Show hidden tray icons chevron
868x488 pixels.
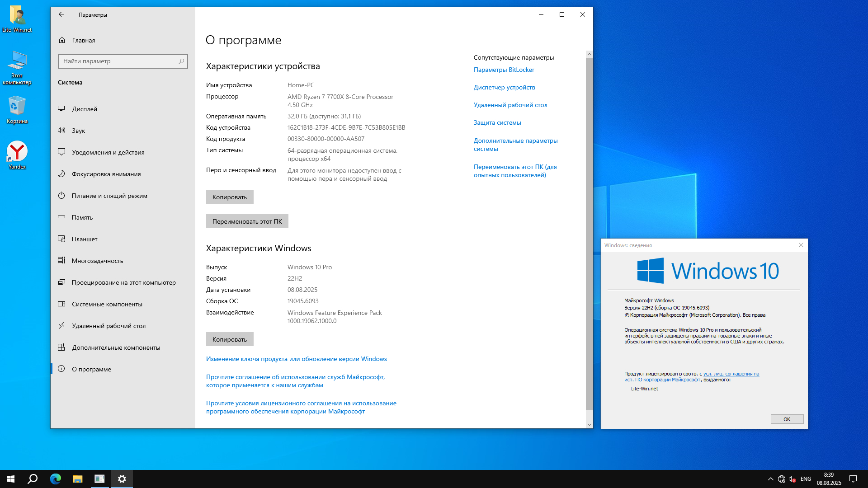click(x=770, y=479)
